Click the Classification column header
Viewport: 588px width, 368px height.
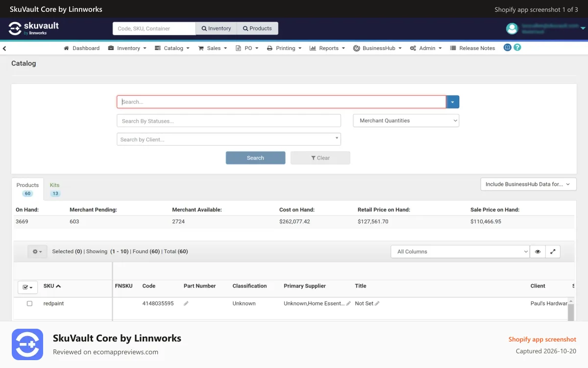click(x=250, y=286)
